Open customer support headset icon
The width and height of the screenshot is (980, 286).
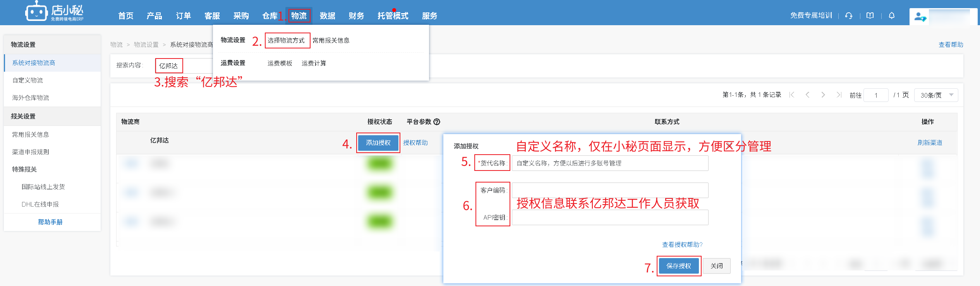(849, 16)
